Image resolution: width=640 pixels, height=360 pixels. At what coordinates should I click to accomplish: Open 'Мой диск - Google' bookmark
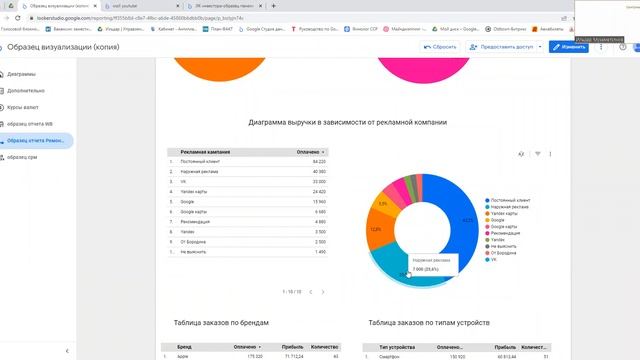(x=456, y=29)
